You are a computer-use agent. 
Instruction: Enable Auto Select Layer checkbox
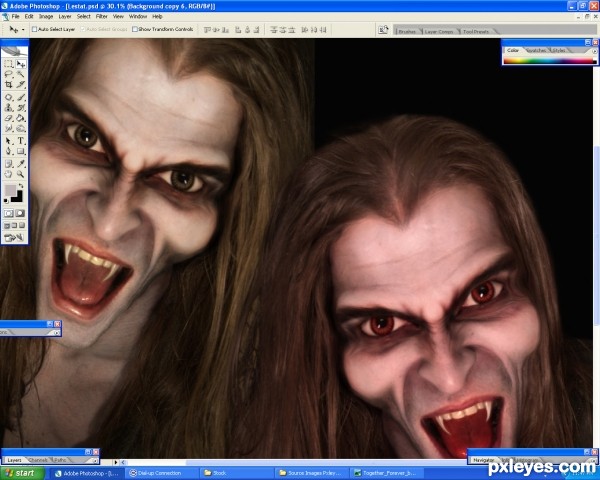[x=34, y=29]
